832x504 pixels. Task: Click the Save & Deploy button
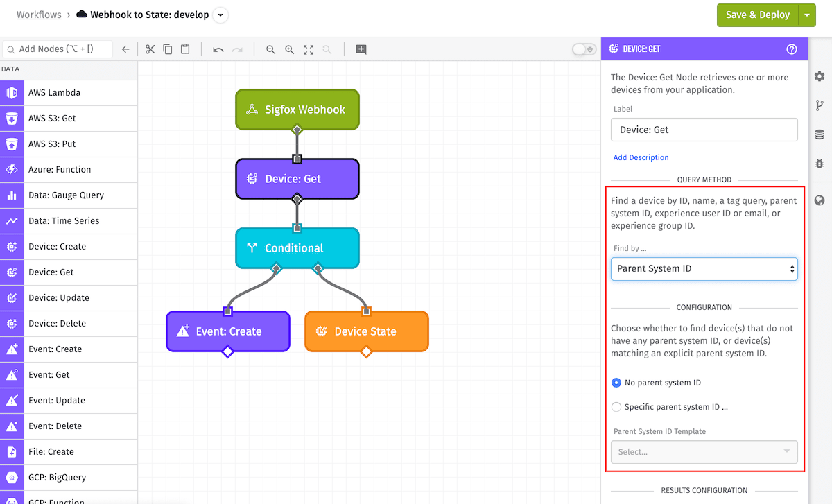point(758,15)
